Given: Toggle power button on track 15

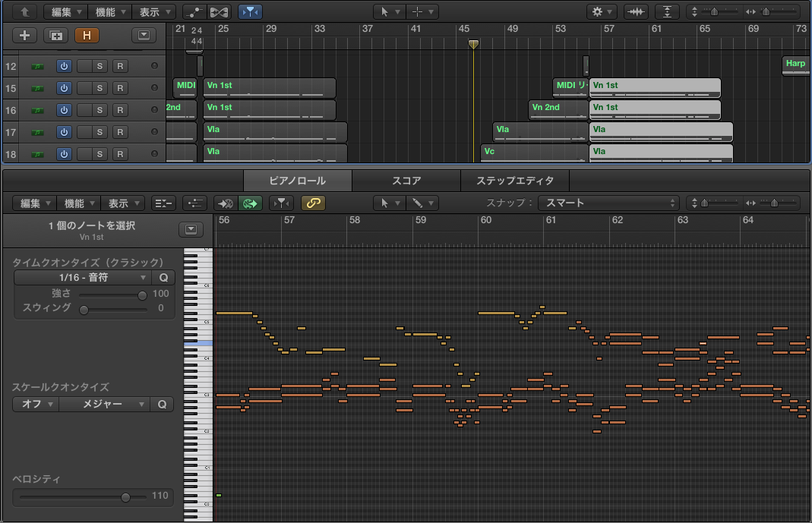Looking at the screenshot, I should click(x=64, y=89).
